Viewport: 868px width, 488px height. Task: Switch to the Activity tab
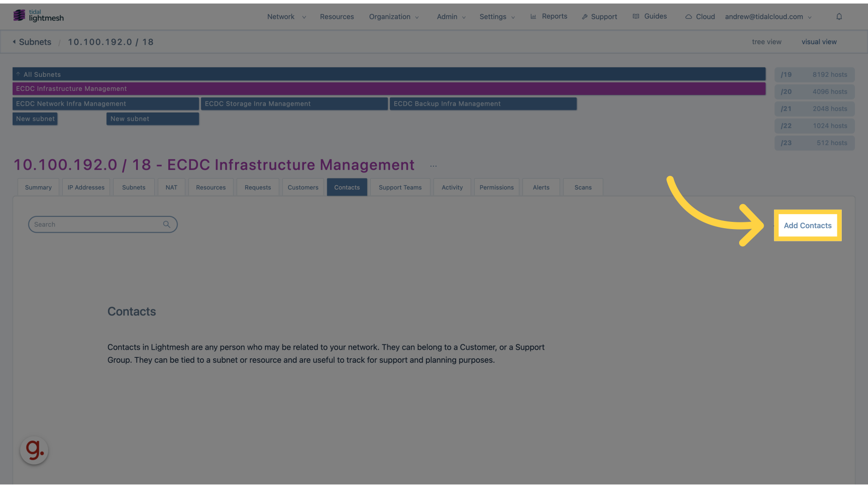pos(452,188)
